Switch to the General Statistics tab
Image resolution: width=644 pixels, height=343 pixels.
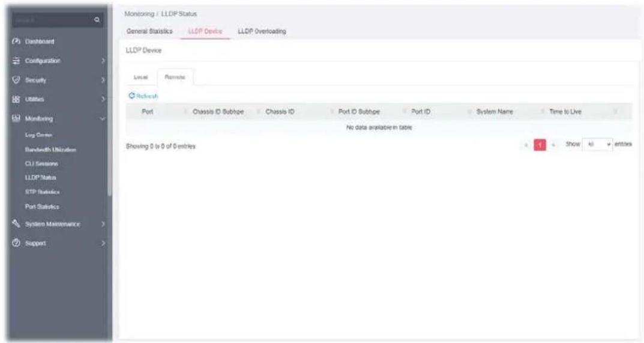(x=149, y=31)
